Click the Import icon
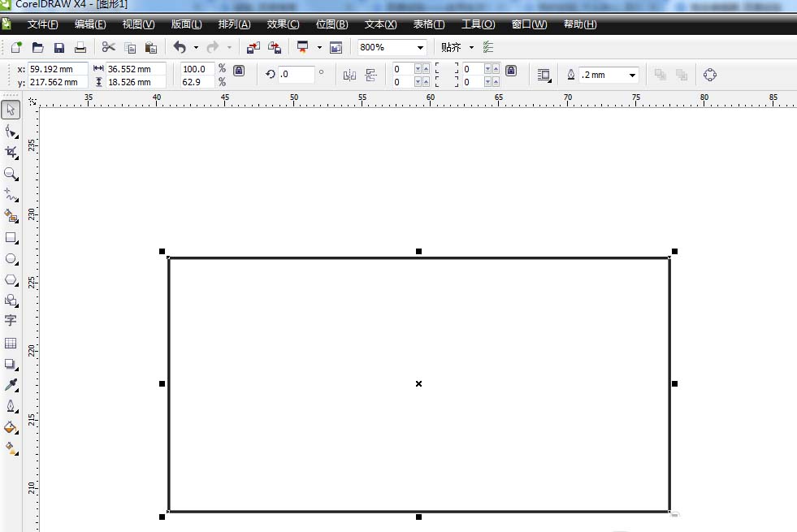Viewport: 797px width, 532px height. click(x=253, y=48)
